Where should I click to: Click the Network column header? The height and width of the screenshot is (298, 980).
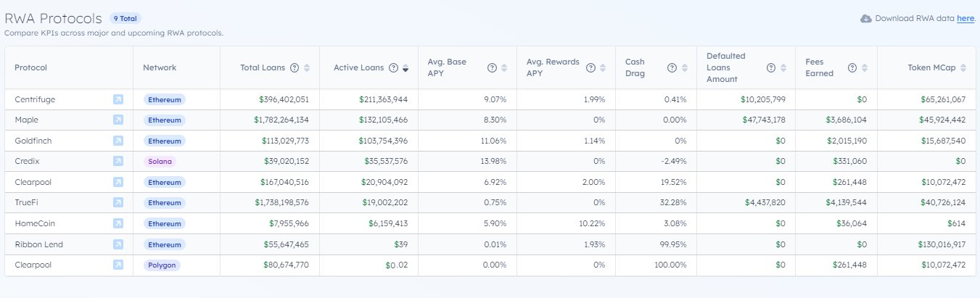(160, 67)
